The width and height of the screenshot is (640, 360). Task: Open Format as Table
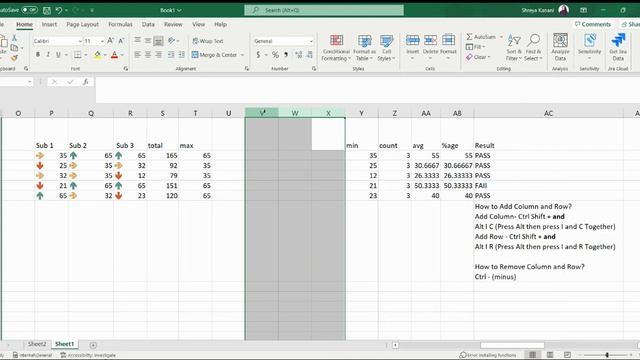coord(364,47)
